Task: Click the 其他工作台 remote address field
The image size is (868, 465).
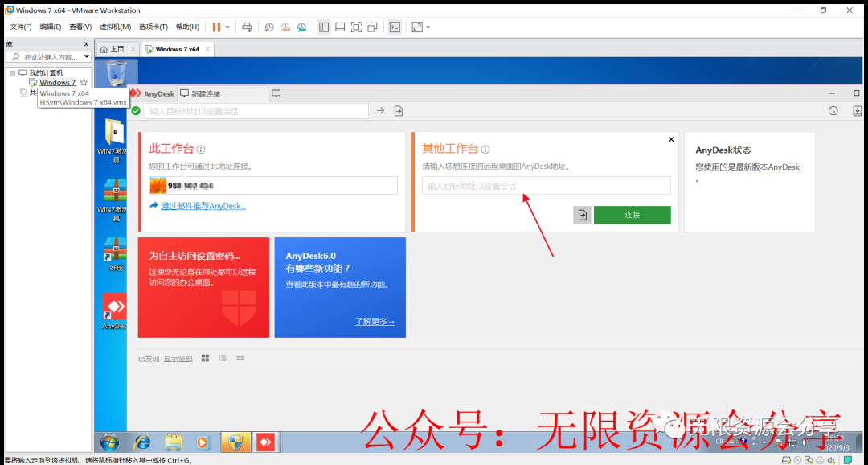Action: click(x=547, y=186)
